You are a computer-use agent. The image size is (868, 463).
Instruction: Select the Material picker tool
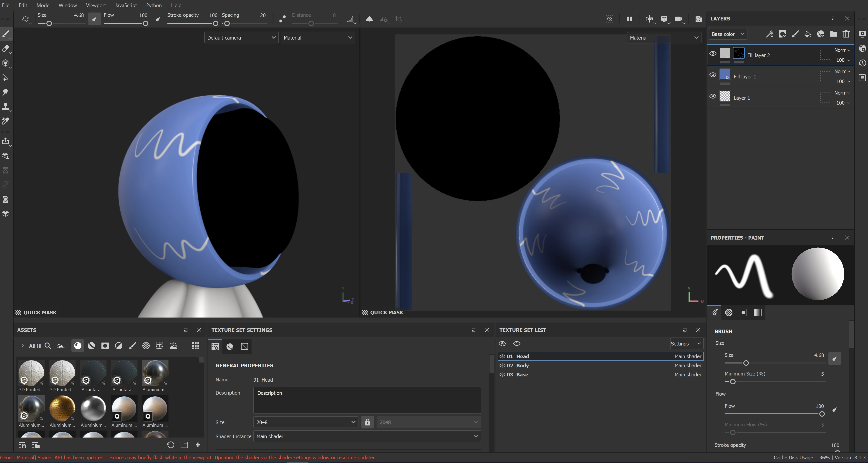pos(5,121)
